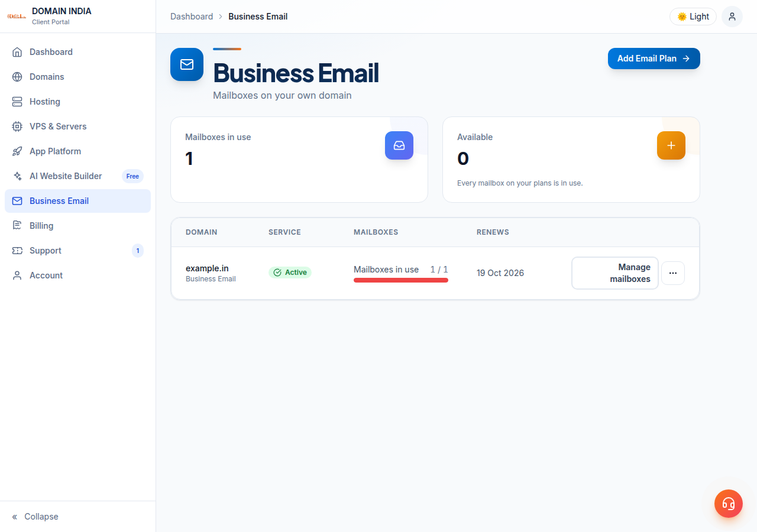Viewport: 757px width, 532px height.
Task: Click the Domains globe icon in sidebar
Action: (17, 77)
